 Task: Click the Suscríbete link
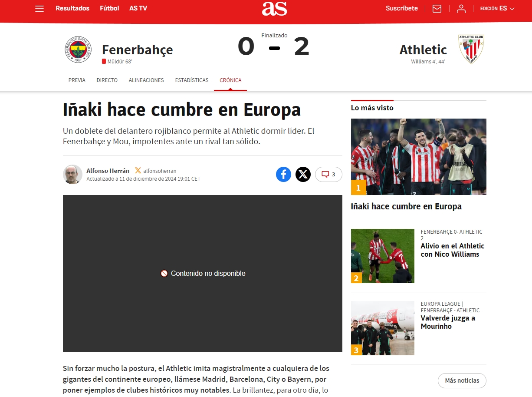click(402, 8)
